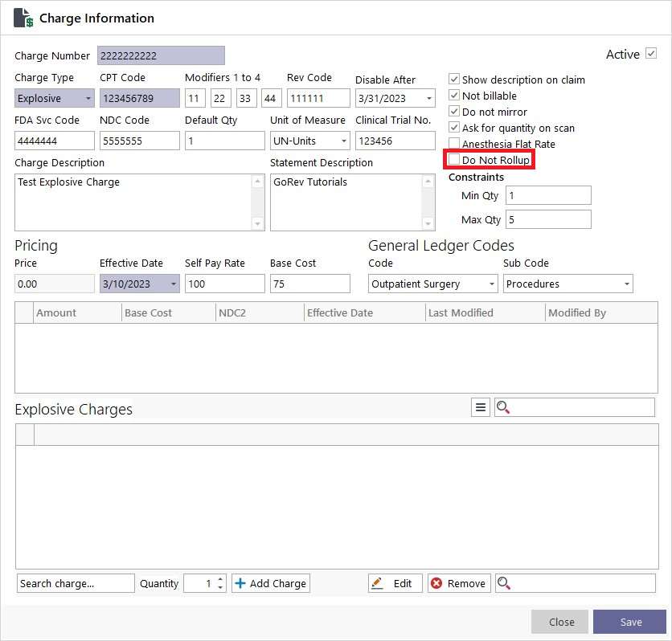672x641 pixels.
Task: Check the Do Not Rollup box
Action: (x=454, y=159)
